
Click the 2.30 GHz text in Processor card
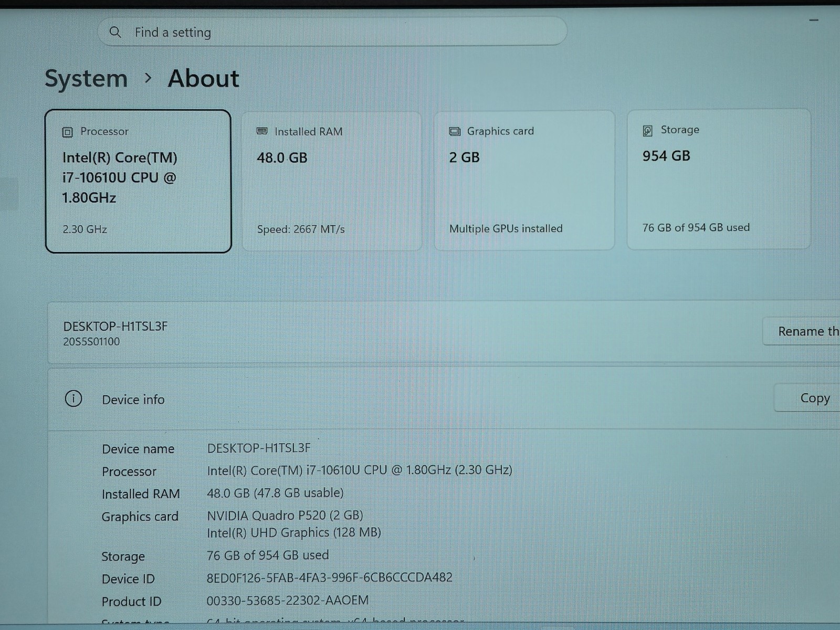point(85,229)
